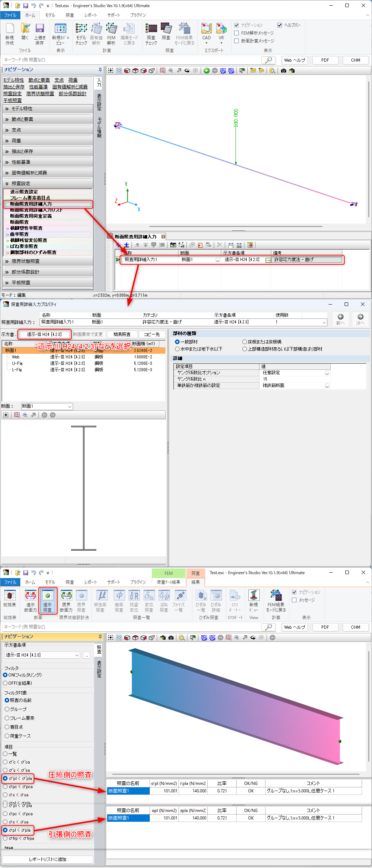Click the search magnifier beside keyword field
Screen dimensions: 372x868
pos(269,60)
